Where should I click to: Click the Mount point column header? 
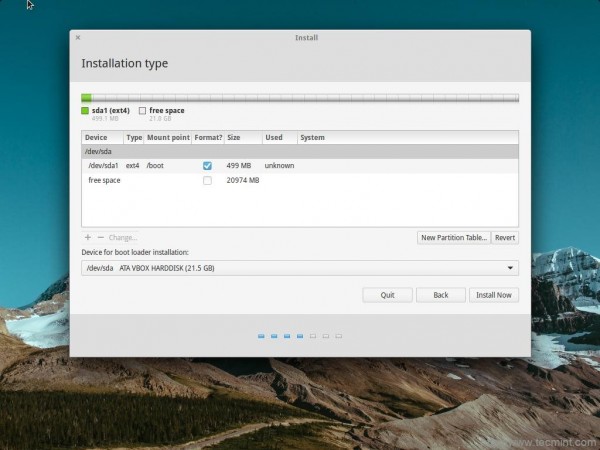tap(168, 137)
